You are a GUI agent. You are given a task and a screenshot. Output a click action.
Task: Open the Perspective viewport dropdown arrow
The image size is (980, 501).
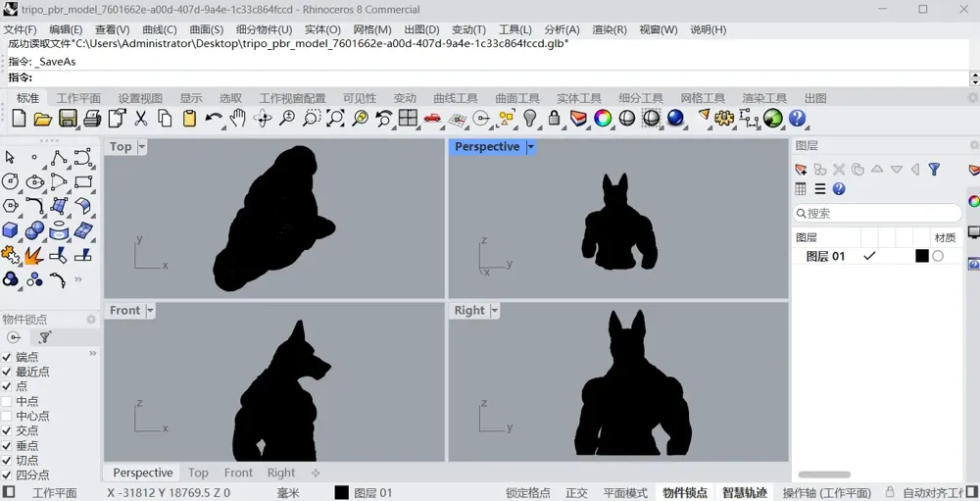tap(530, 147)
